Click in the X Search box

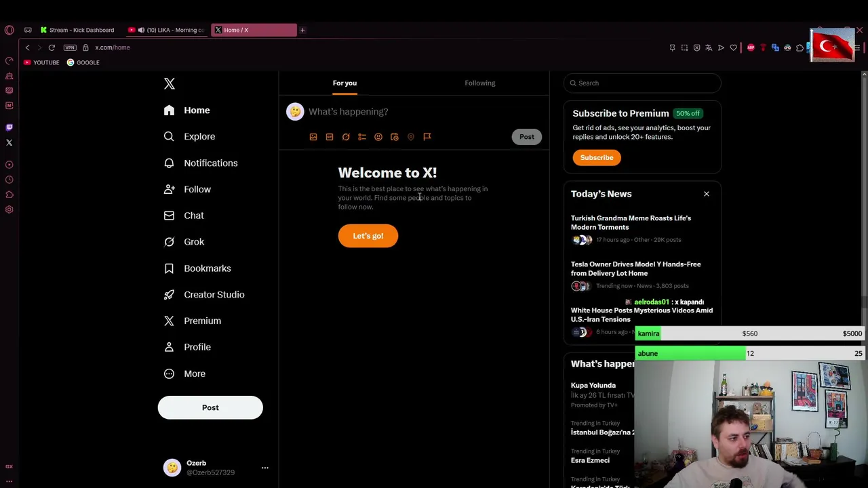[642, 83]
